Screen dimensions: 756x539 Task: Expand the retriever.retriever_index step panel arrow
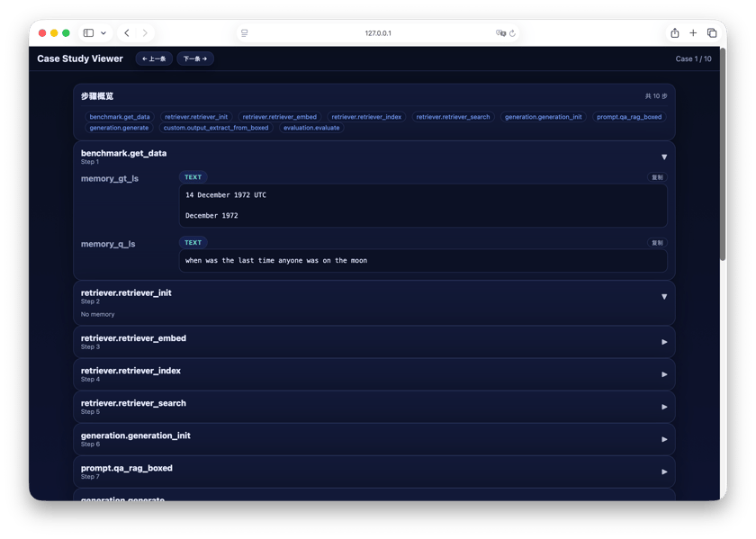664,374
